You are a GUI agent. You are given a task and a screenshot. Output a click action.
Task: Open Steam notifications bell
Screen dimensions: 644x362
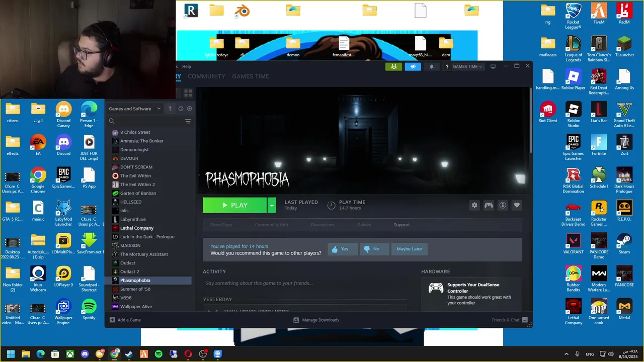[x=431, y=66]
